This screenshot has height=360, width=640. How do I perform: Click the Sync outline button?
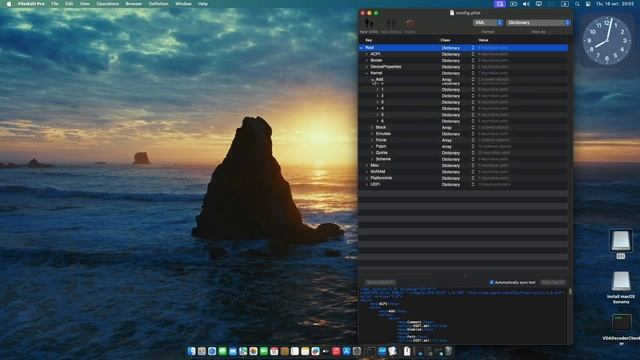tap(380, 282)
